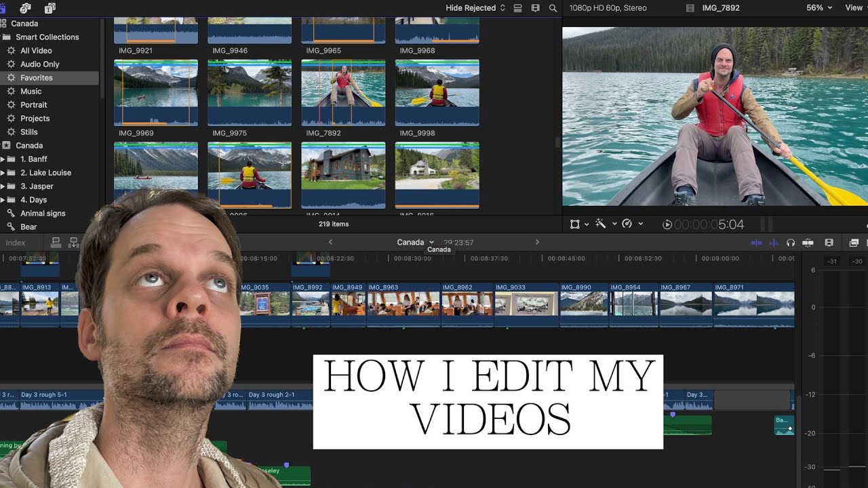Select the Projects smart collection

click(x=35, y=119)
